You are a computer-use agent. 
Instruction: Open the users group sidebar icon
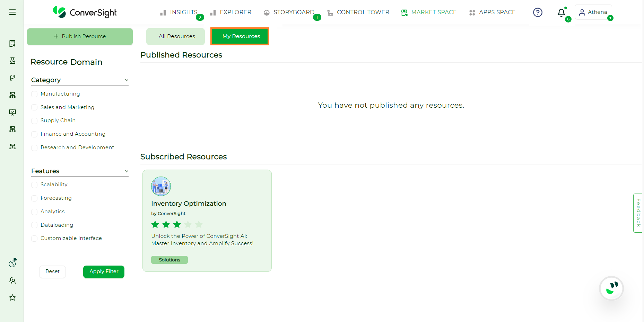(12, 280)
